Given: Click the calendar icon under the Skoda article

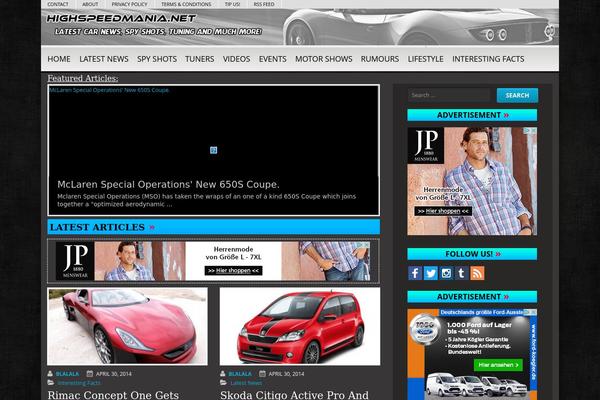Looking at the screenshot, I should click(x=262, y=374).
